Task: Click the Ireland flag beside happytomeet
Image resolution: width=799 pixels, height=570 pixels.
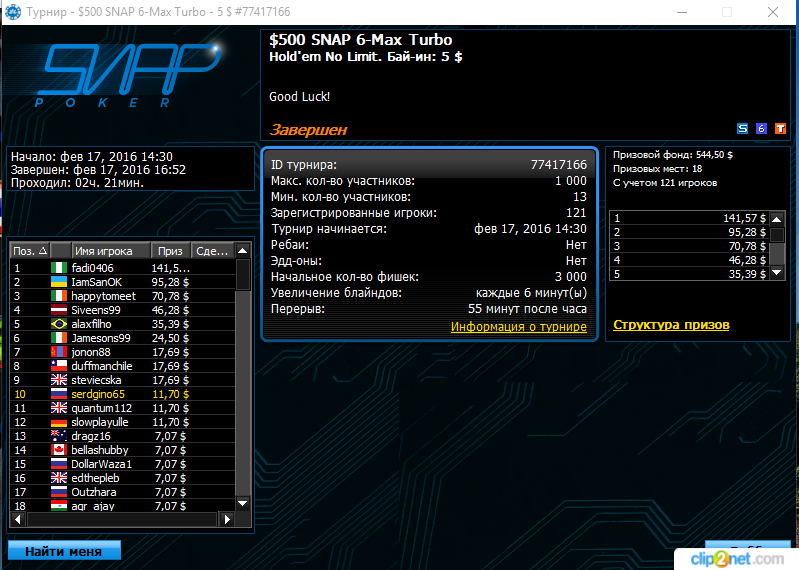Action: [x=59, y=296]
